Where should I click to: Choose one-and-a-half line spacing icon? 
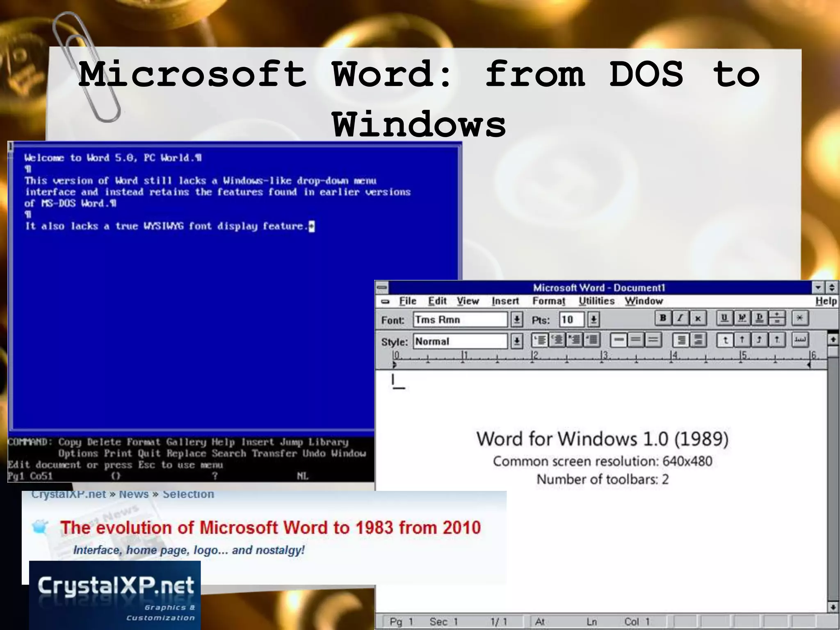636,340
